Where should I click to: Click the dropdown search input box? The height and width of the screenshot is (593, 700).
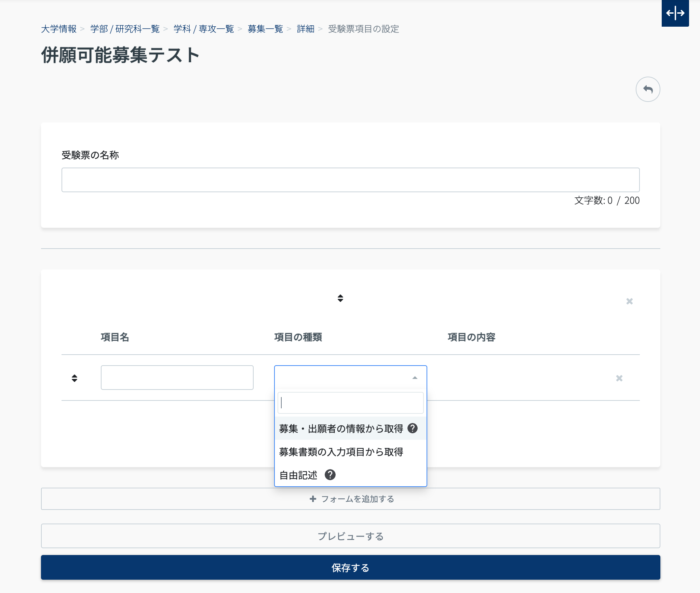[350, 403]
